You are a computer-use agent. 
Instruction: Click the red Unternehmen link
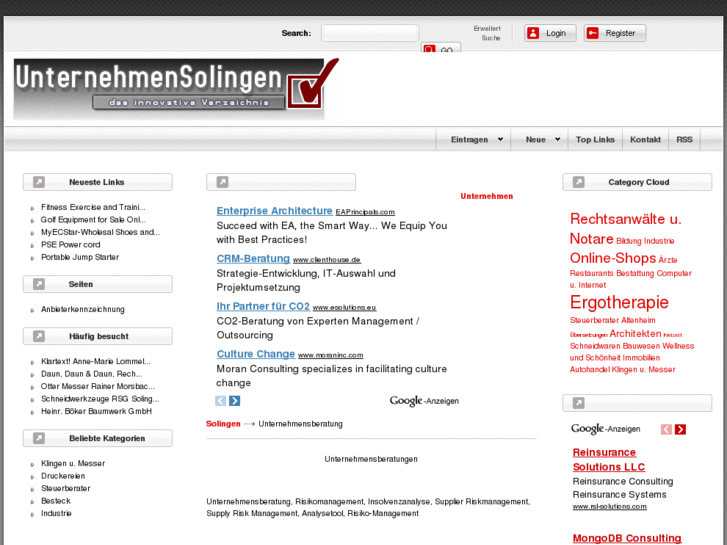tap(486, 196)
